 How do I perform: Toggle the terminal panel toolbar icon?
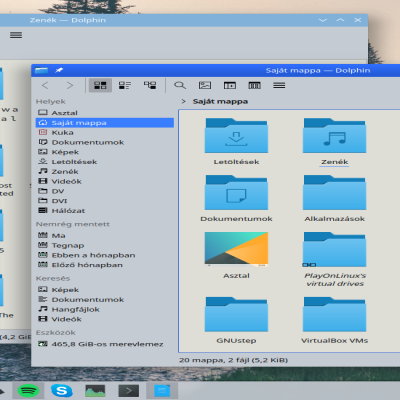point(254,85)
